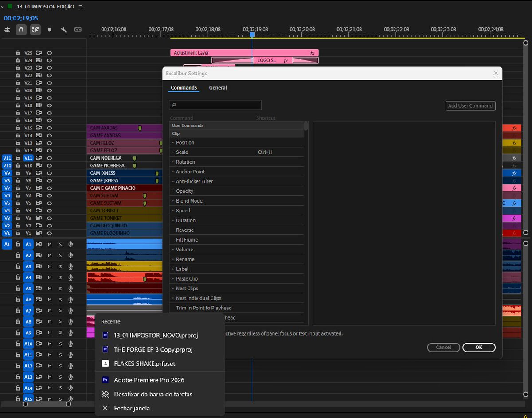
Task: Toggle sync lock on track A5
Action: [39, 289]
